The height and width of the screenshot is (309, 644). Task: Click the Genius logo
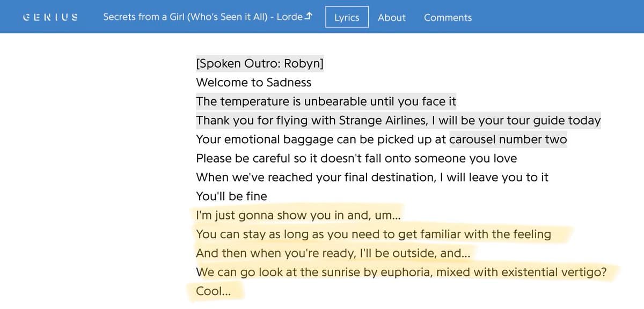pyautogui.click(x=51, y=17)
